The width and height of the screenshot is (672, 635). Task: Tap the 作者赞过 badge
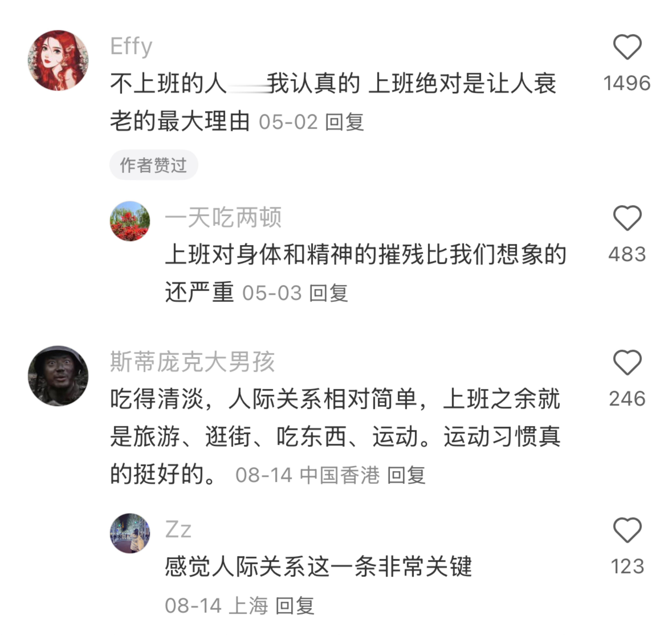click(154, 165)
